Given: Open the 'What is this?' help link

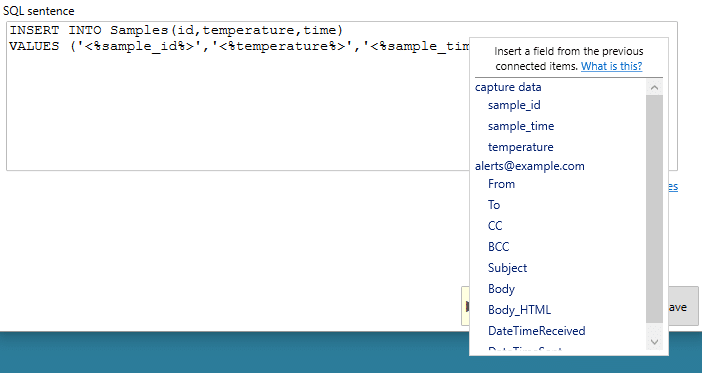Looking at the screenshot, I should tap(611, 66).
